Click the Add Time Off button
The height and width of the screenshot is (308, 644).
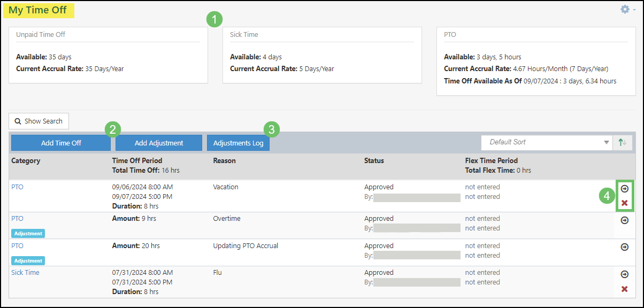tap(61, 143)
